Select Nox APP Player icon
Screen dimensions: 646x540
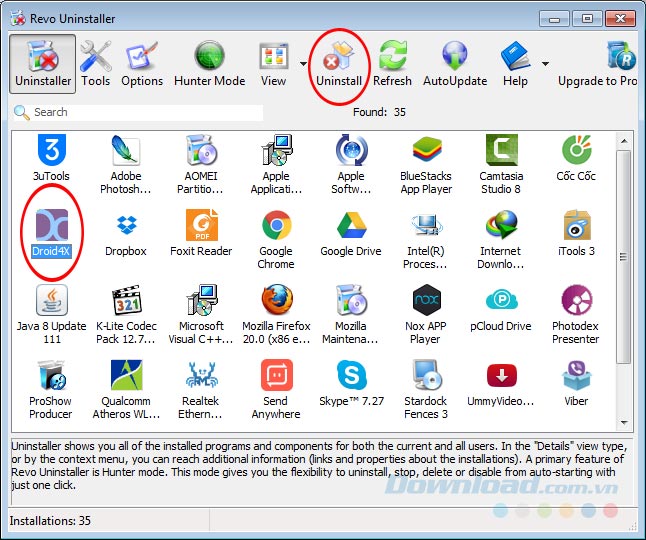click(x=426, y=313)
